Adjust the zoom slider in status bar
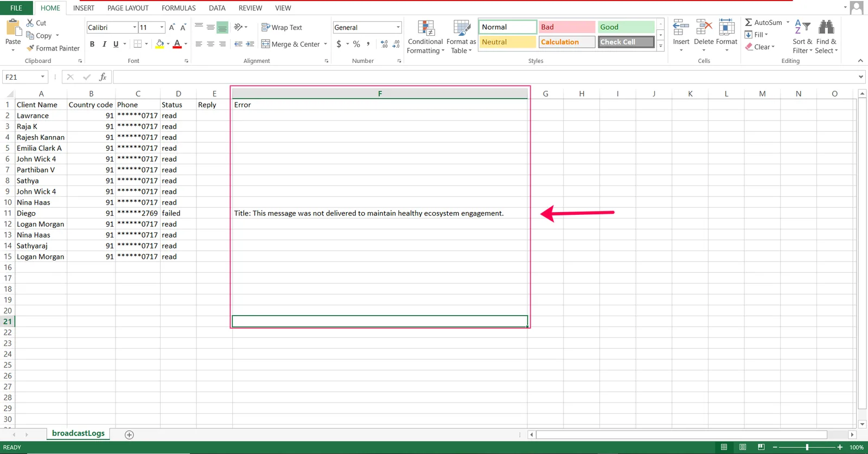This screenshot has width=868, height=454. [x=807, y=447]
